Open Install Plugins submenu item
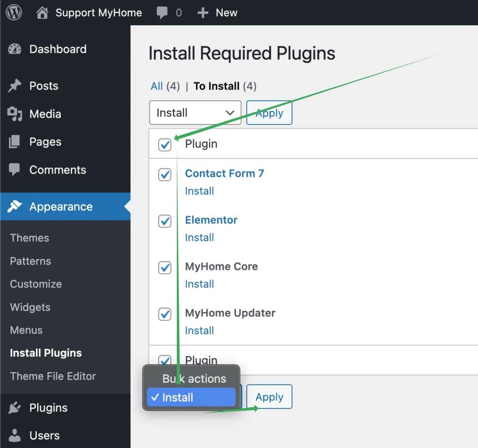The width and height of the screenshot is (478, 448). [46, 353]
